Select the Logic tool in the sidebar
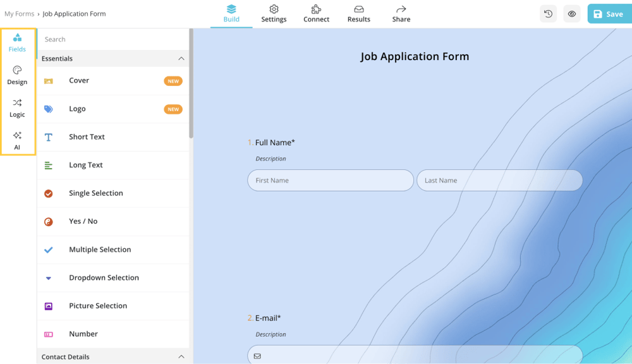This screenshot has height=364, width=632. coord(18,109)
